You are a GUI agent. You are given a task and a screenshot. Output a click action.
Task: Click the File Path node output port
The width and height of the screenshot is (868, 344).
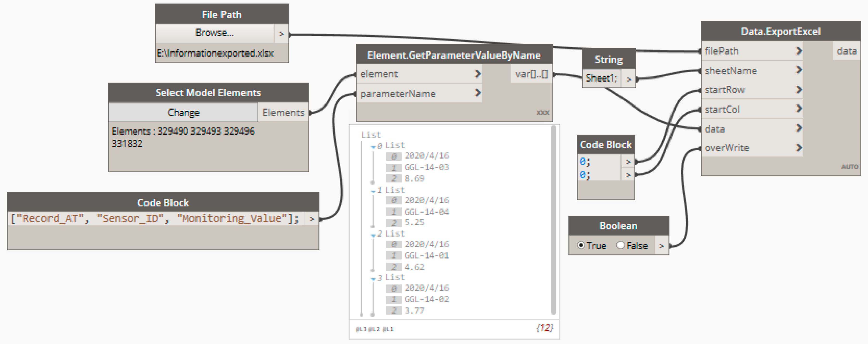[281, 33]
